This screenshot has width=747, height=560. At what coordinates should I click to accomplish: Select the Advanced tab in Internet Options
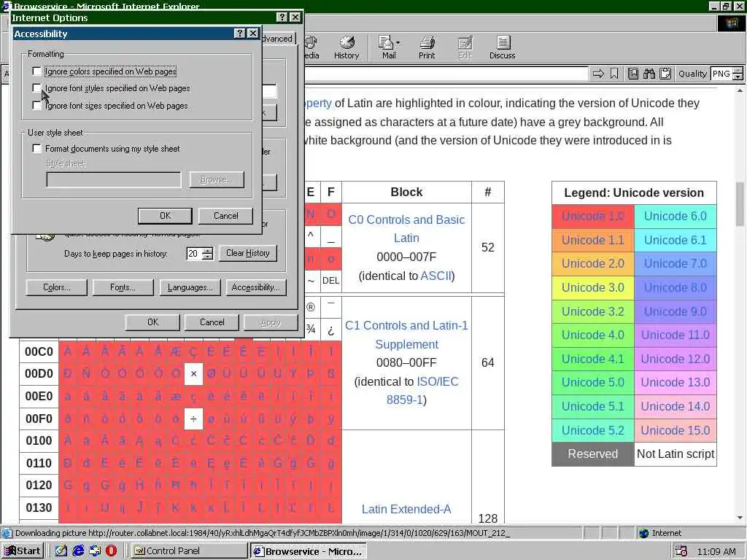278,39
